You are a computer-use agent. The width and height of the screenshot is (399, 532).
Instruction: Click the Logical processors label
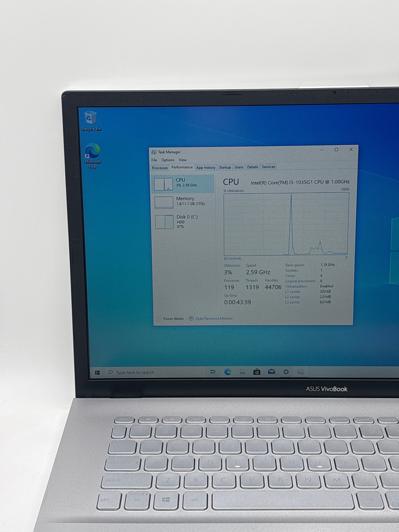300,281
